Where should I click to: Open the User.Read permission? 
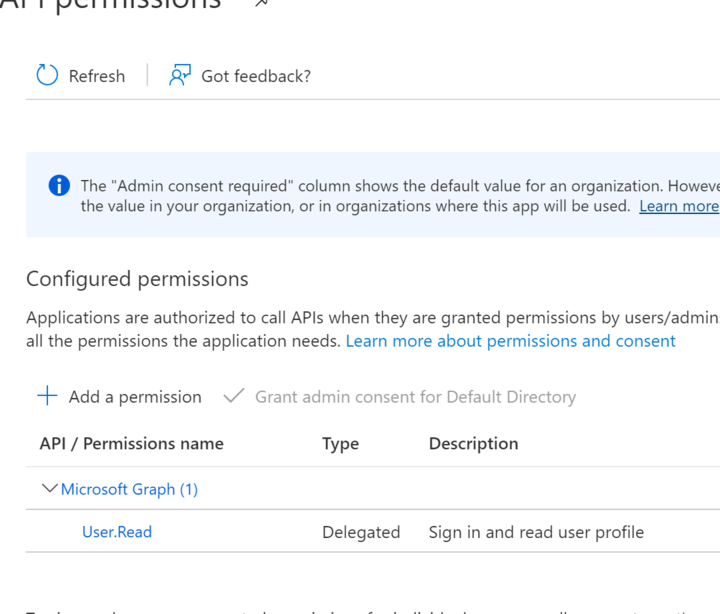(117, 532)
